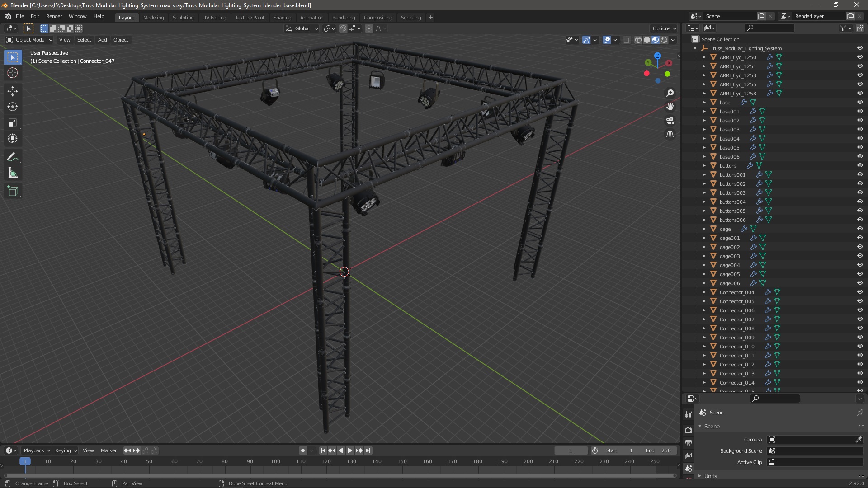Select the Move tool in toolbar
Viewport: 868px width, 488px height.
(x=13, y=91)
